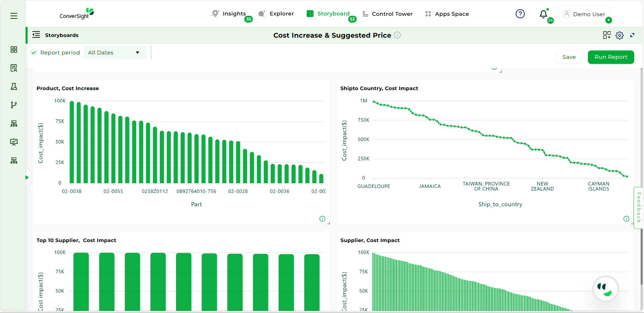Open info icon beside Cost Increase title
This screenshot has width=644, height=313.
click(397, 35)
